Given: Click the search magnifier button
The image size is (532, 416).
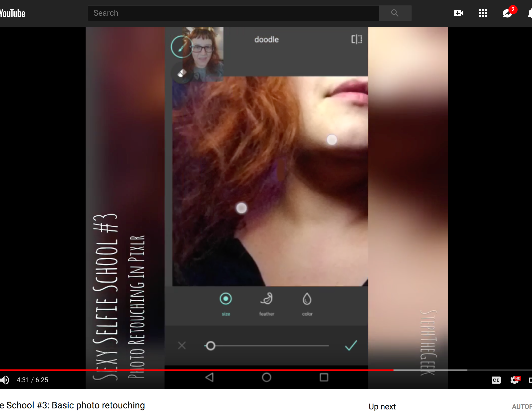Looking at the screenshot, I should [x=395, y=13].
